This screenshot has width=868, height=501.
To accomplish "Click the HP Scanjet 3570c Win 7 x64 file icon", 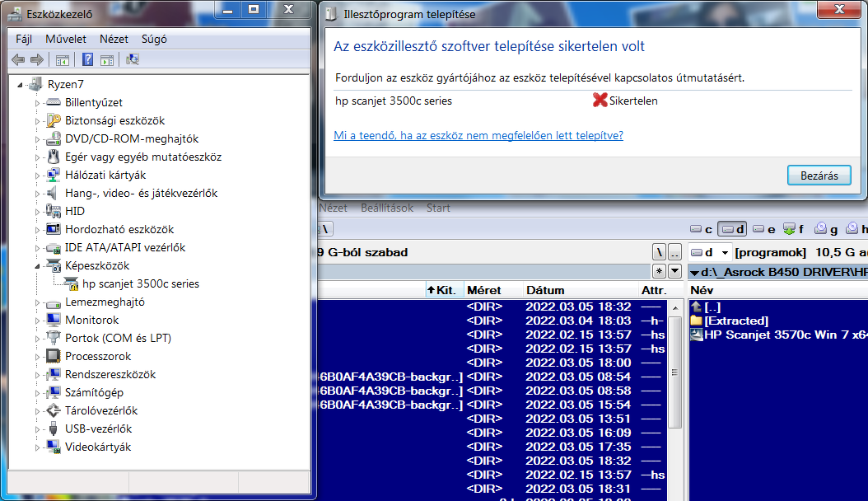I will pyautogui.click(x=697, y=335).
